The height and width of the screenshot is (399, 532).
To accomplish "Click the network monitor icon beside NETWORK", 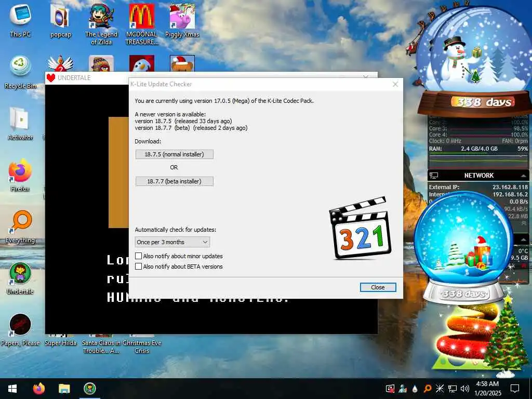I will (x=434, y=176).
